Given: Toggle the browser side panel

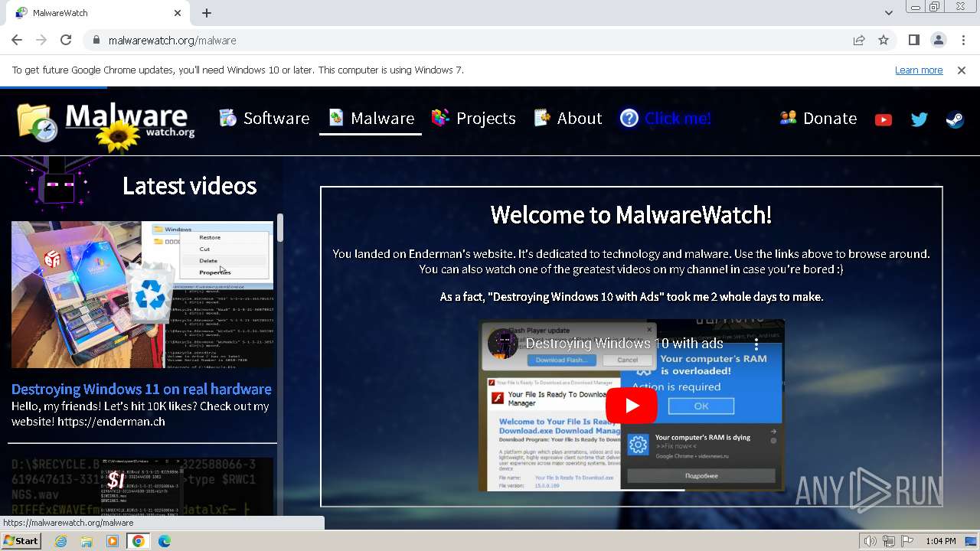Looking at the screenshot, I should click(913, 40).
